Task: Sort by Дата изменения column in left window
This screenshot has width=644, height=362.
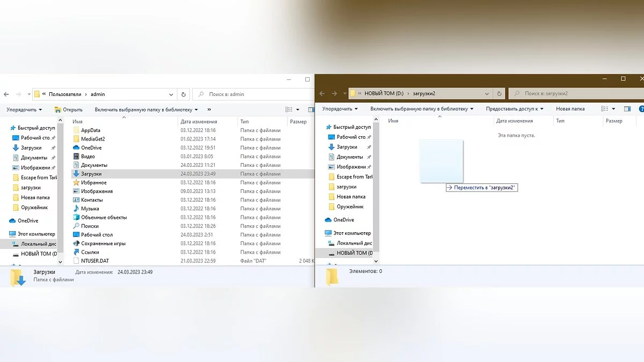Action: tap(199, 122)
